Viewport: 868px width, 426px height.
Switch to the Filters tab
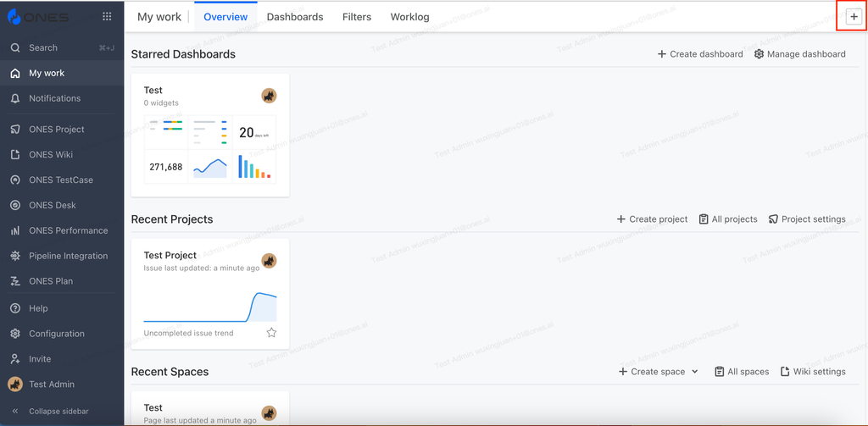click(x=357, y=17)
